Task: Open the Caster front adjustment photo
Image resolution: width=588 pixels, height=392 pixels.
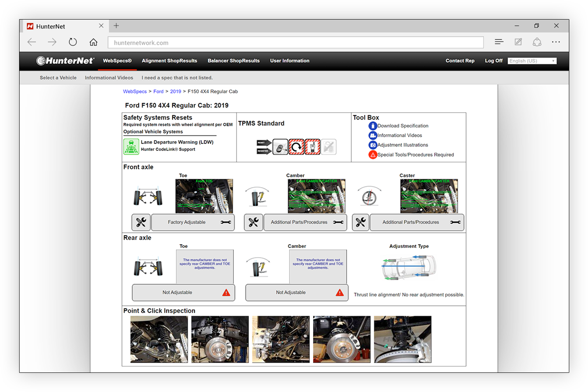Action: (429, 196)
